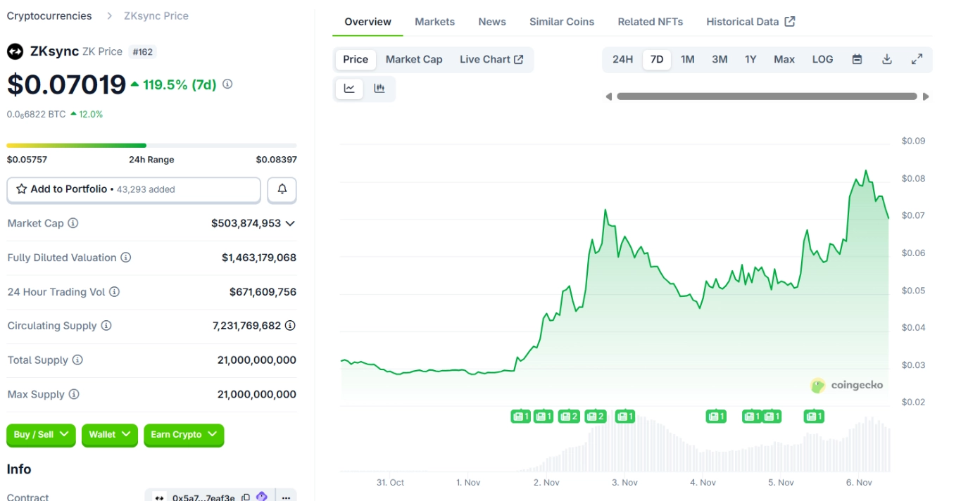Open the Historical Data tab
This screenshot has height=501, width=980.
point(750,22)
